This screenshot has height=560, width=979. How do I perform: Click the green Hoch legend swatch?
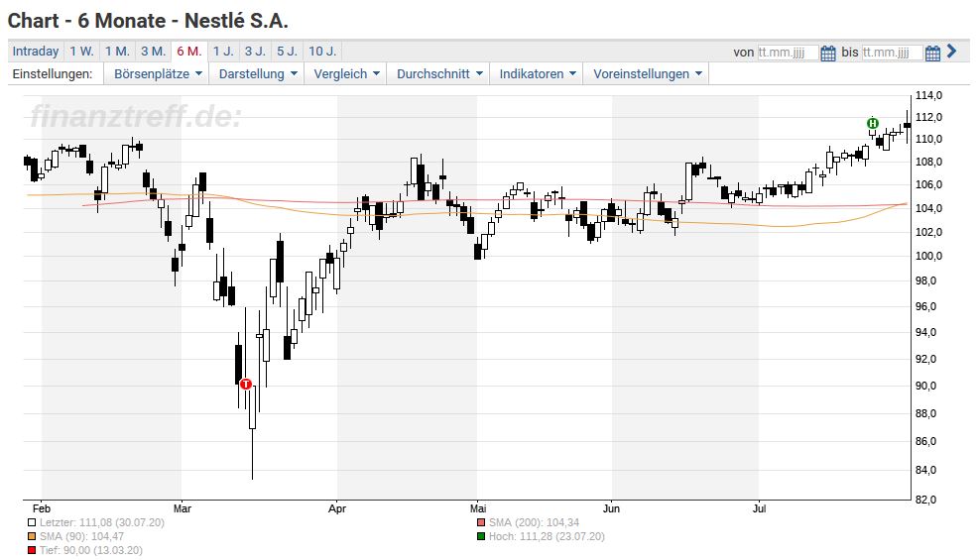[x=481, y=536]
